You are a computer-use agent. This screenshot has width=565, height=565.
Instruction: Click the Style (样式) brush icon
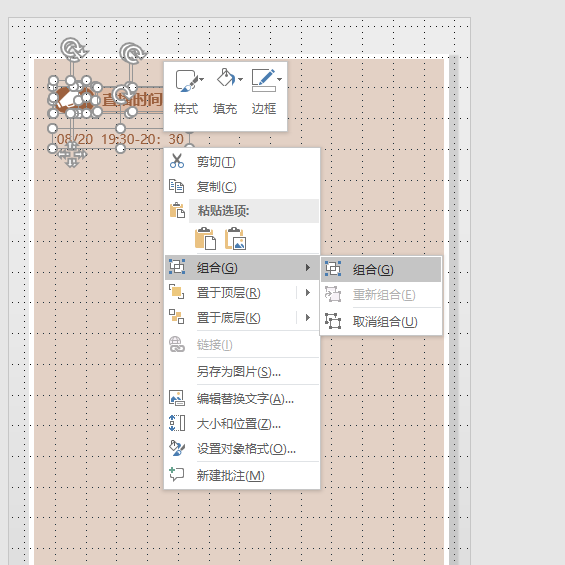tap(186, 80)
